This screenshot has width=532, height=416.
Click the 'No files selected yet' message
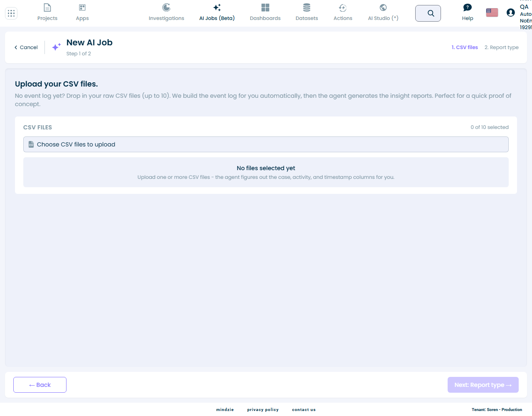pyautogui.click(x=266, y=168)
